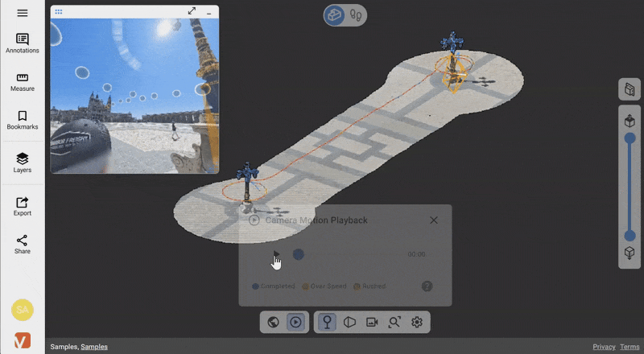Image resolution: width=644 pixels, height=354 pixels.
Task: Open the settings gear in bottom toolbar
Action: pyautogui.click(x=417, y=322)
